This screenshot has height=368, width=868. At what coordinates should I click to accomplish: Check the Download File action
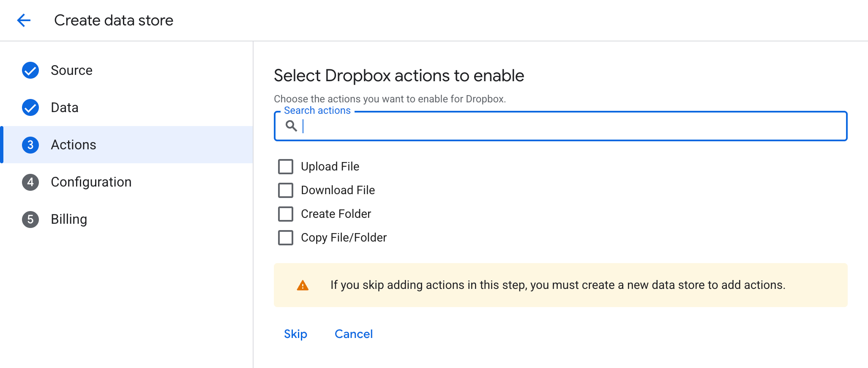click(286, 190)
